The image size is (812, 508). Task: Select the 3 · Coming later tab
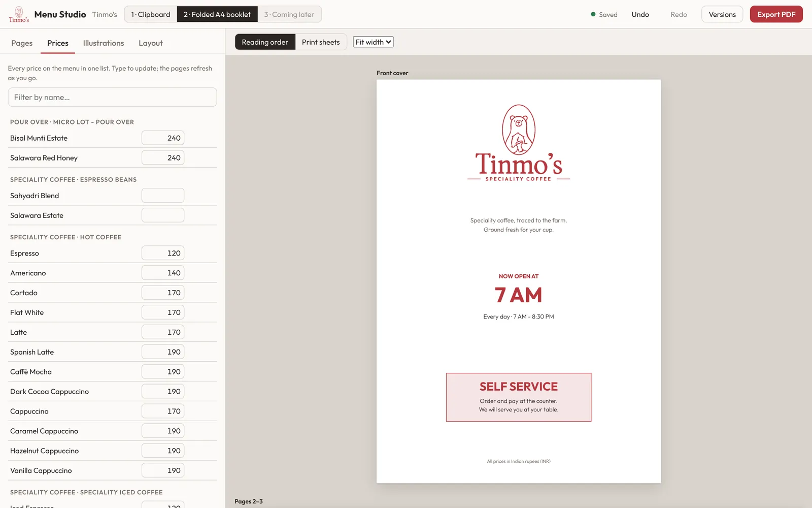tap(289, 14)
